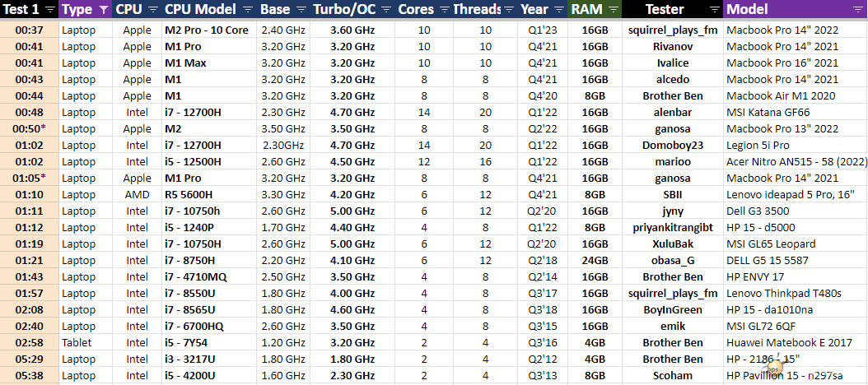
Task: Click tester cell alcedo
Action: pyautogui.click(x=673, y=80)
